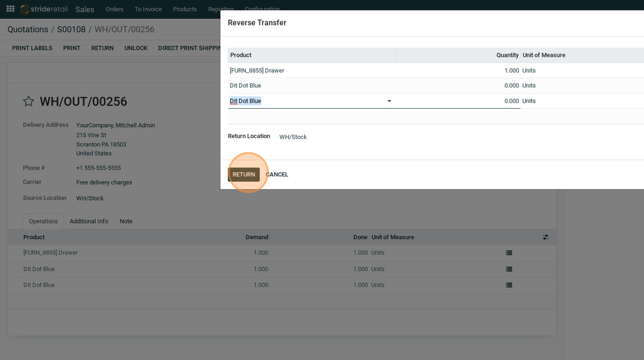This screenshot has width=644, height=360.
Task: Switch to the Note tab
Action: pos(126,221)
